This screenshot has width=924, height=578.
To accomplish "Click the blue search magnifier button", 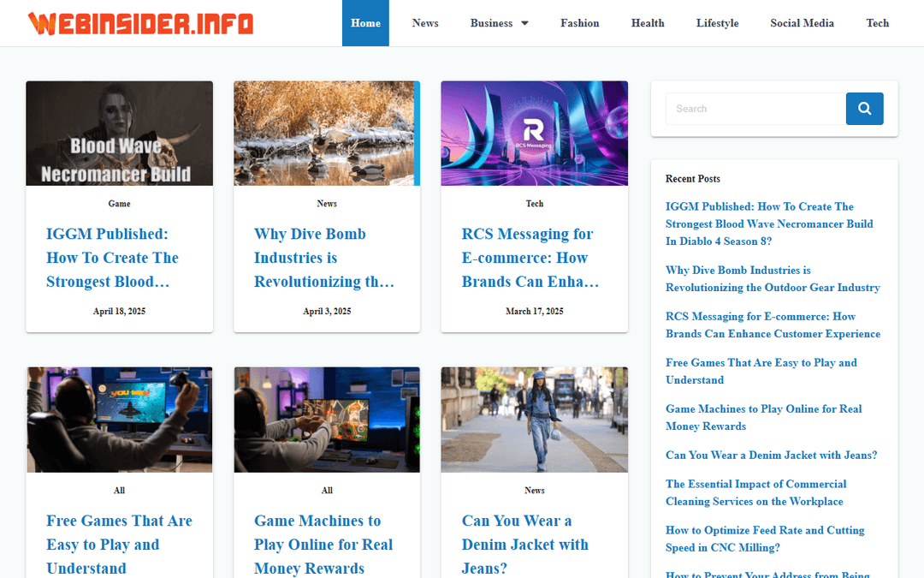I will tap(864, 109).
